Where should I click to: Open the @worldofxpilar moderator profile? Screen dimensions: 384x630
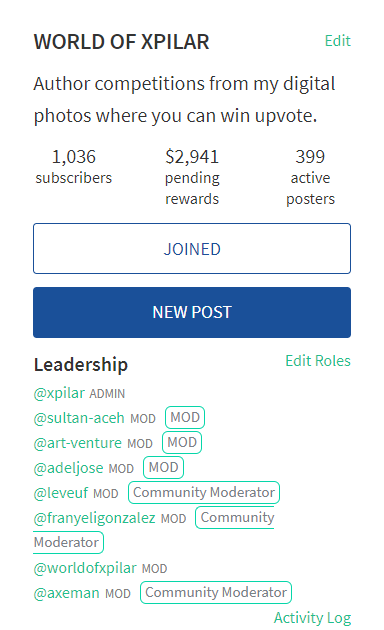pyautogui.click(x=85, y=568)
